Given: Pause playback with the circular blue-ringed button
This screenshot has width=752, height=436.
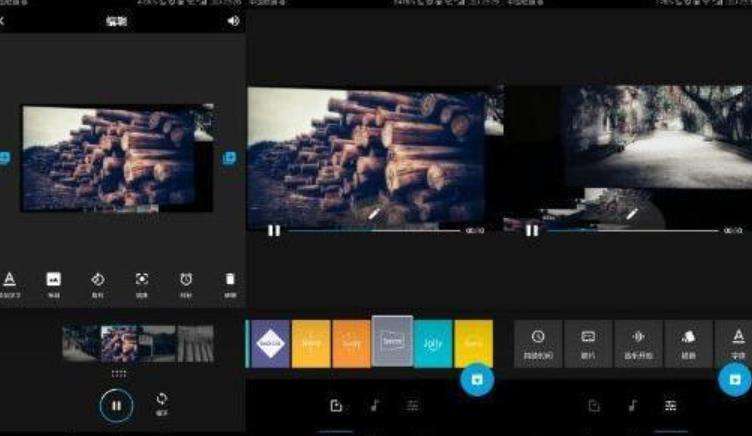Looking at the screenshot, I should coord(116,405).
